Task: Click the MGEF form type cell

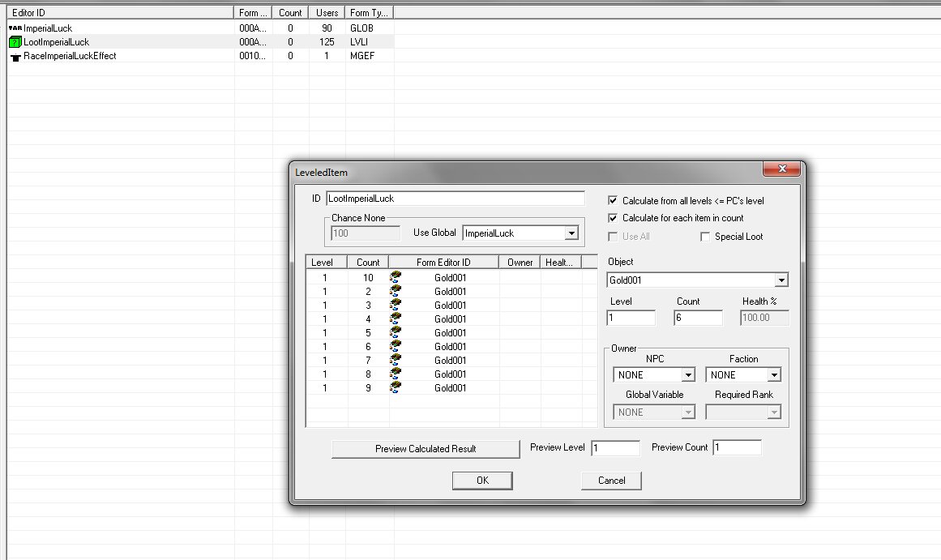Action: coord(362,56)
